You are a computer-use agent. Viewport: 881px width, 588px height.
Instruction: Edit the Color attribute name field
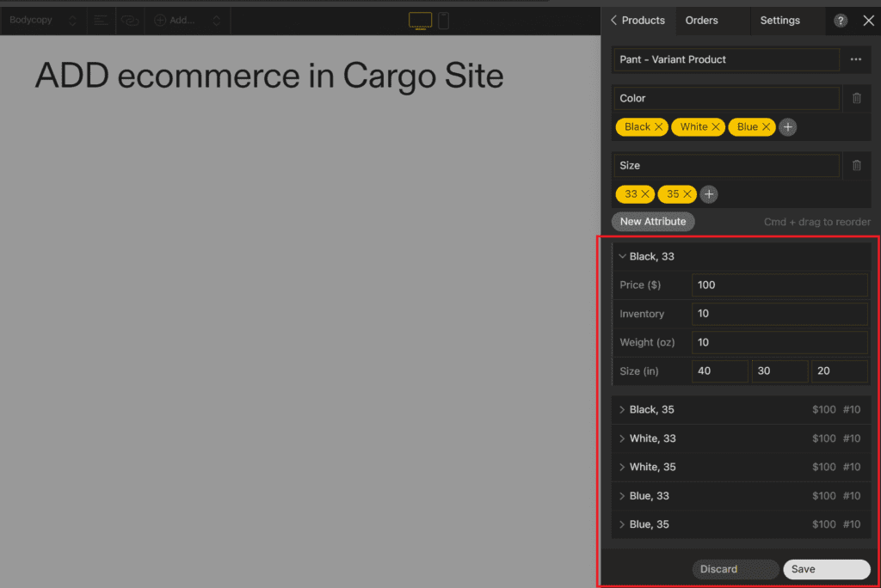[x=726, y=98]
